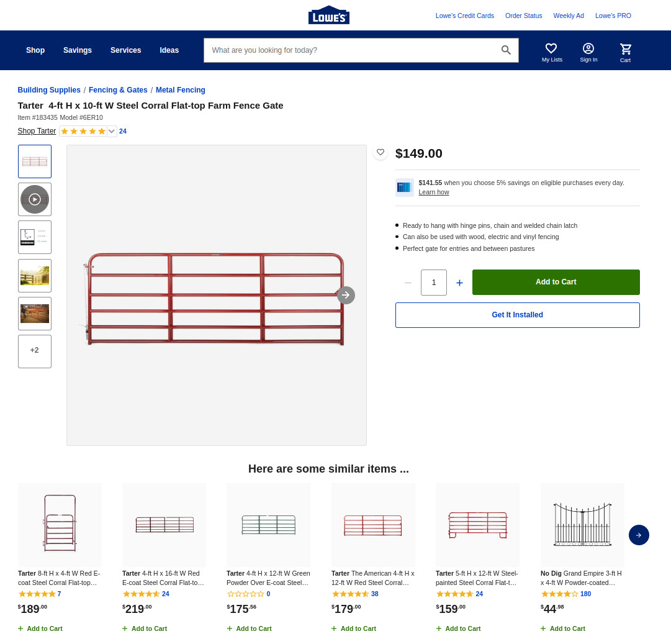Click the Lowe's logo
Viewport: 671px width, 644px height.
coord(328,16)
